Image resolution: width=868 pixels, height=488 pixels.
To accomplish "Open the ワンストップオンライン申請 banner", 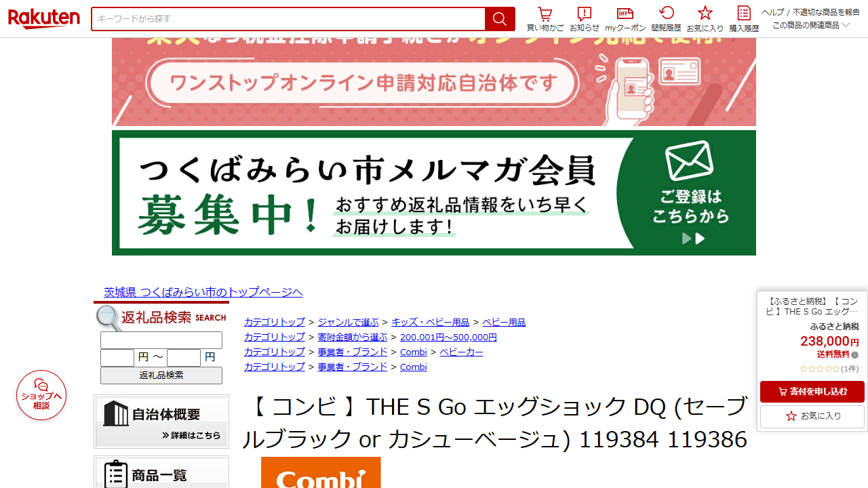I will coord(434,81).
